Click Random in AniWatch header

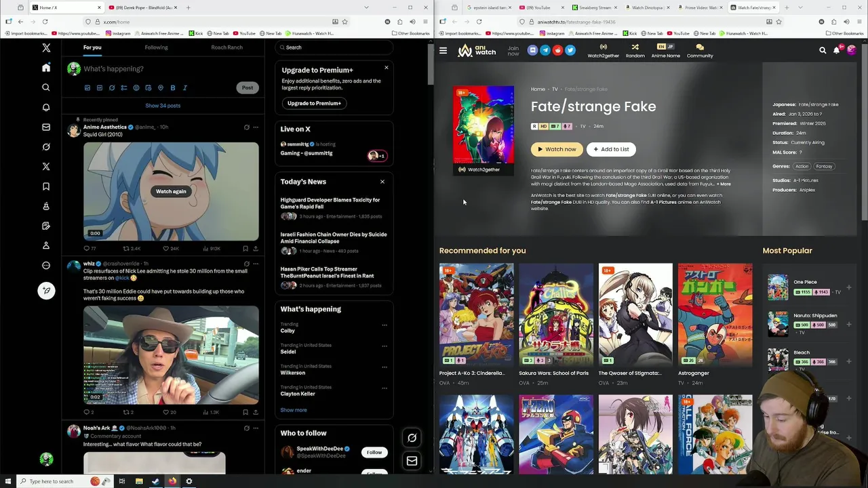click(635, 51)
